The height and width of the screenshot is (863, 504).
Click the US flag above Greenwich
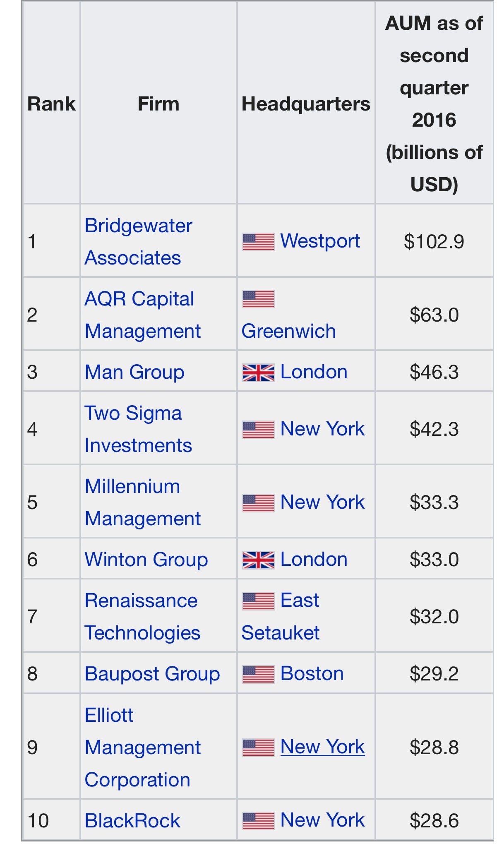(258, 299)
